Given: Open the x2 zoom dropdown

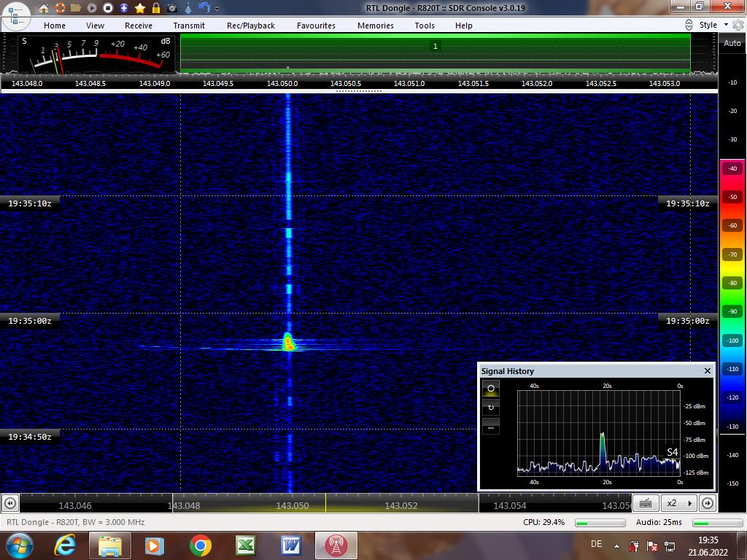Looking at the screenshot, I should click(679, 503).
